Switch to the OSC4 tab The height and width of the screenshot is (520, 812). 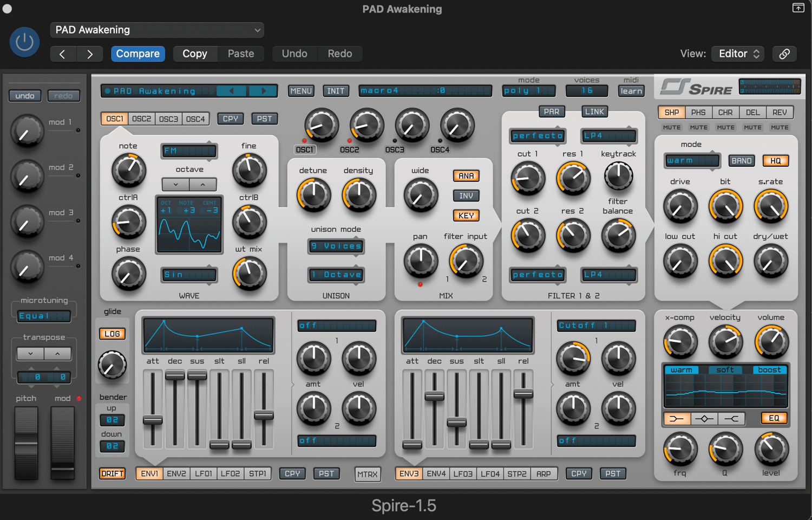[195, 119]
